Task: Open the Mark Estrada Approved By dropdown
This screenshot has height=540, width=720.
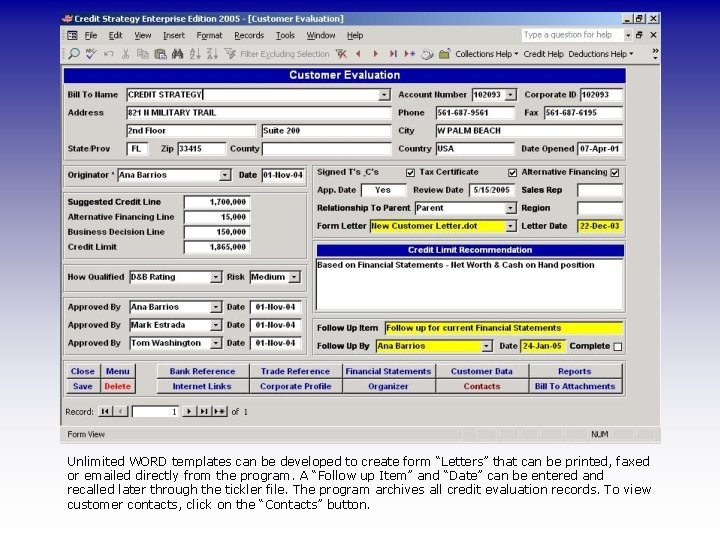Action: pos(216,325)
